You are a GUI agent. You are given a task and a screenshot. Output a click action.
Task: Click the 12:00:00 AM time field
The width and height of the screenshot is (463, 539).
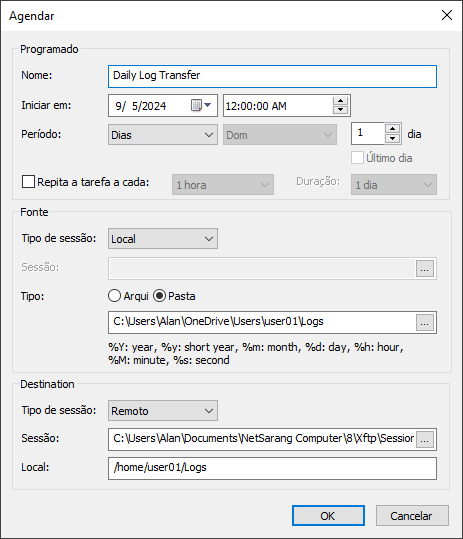coord(278,106)
